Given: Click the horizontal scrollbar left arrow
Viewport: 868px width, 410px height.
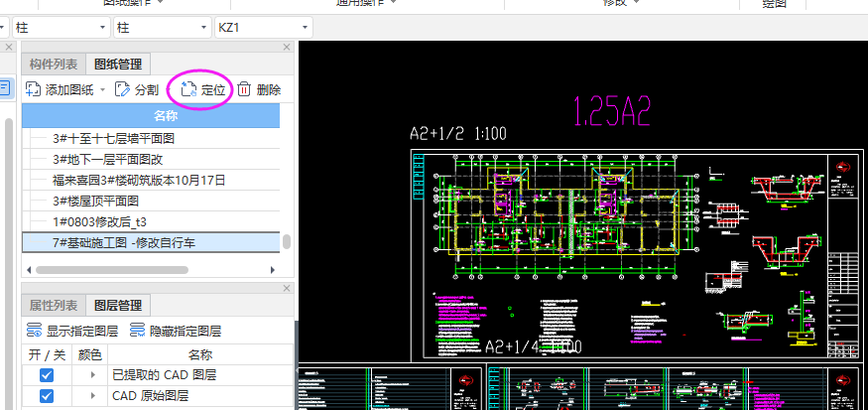Looking at the screenshot, I should tap(29, 270).
